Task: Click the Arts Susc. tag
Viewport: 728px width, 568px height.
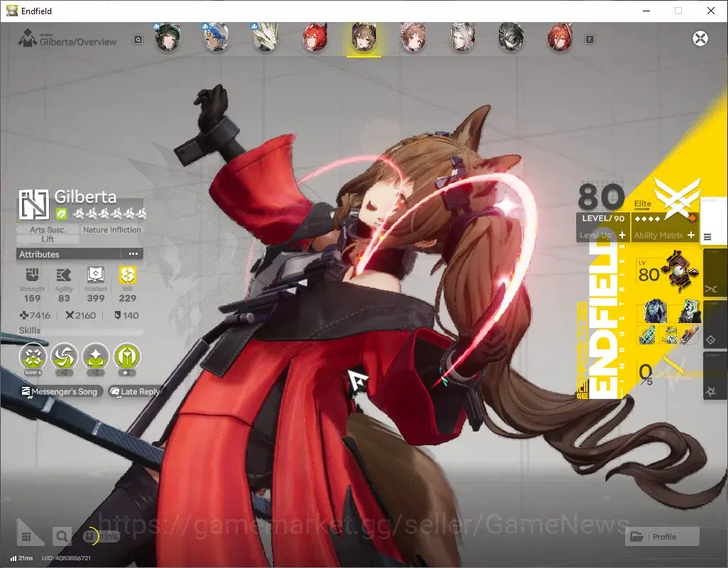Action: (x=48, y=230)
